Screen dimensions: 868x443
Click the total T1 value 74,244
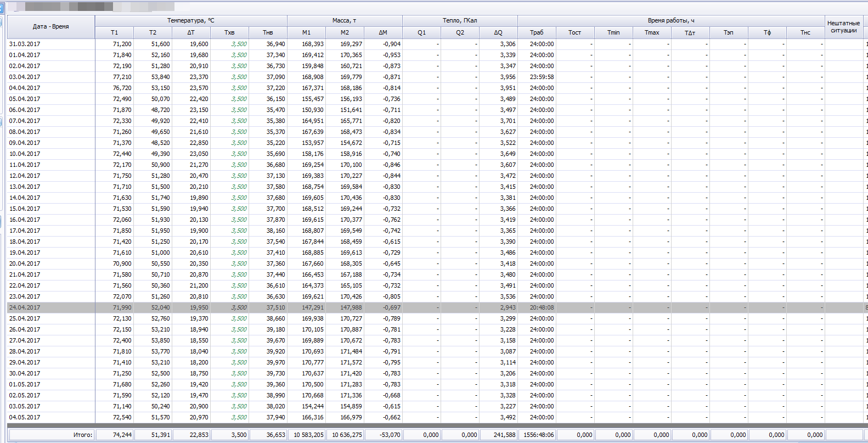[122, 435]
